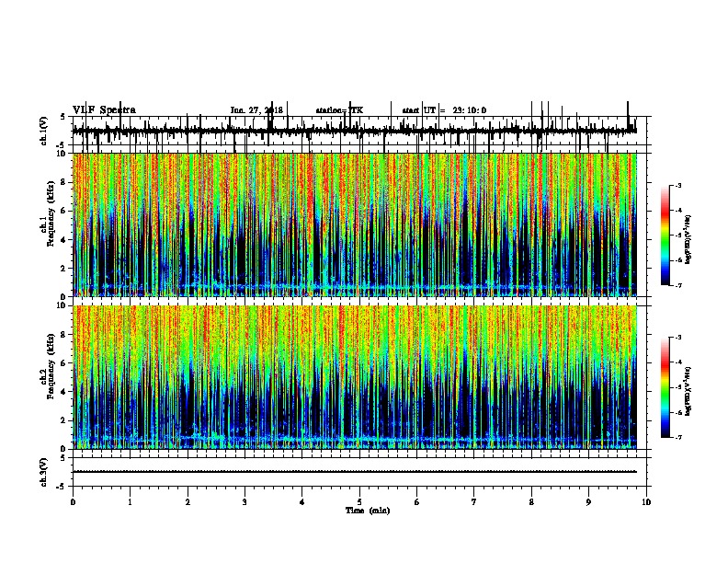728x563 pixels.
Task: Click the flat ch.3 voltage trace line
Action: [x=354, y=472]
